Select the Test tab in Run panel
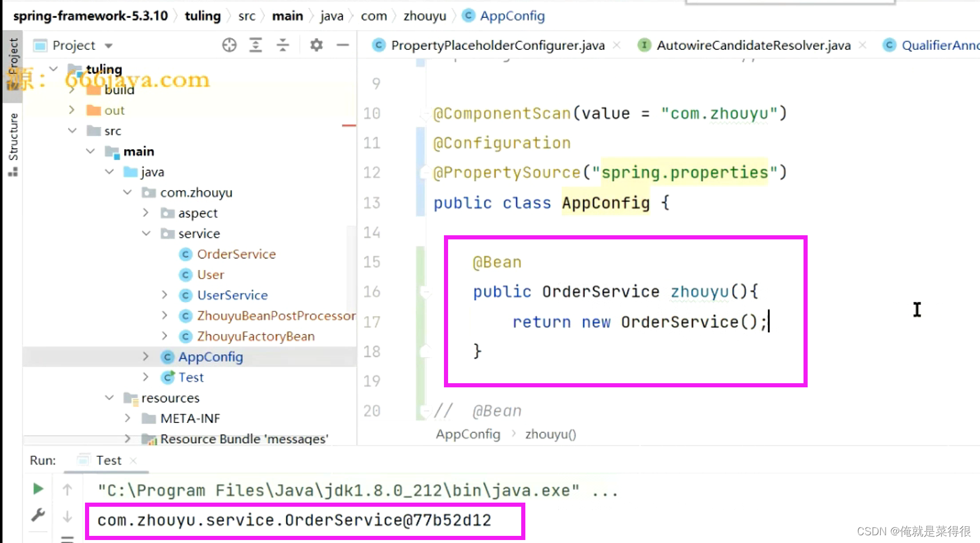Screen dimensions: 980x543 (109, 460)
